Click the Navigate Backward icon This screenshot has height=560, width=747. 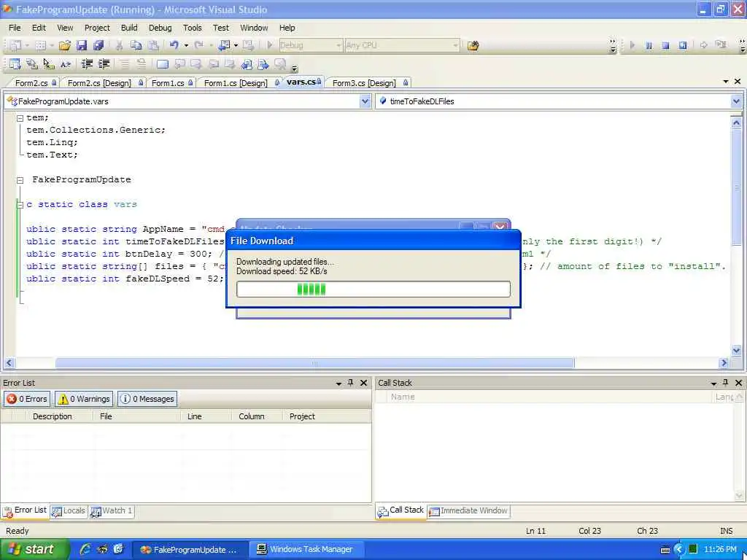pos(225,45)
